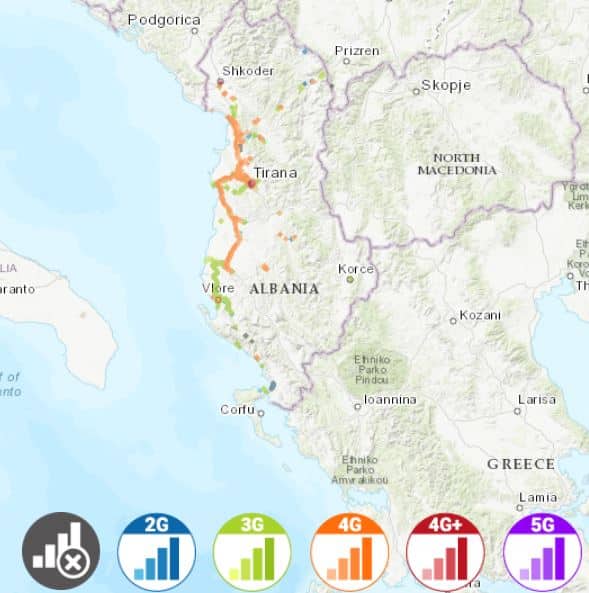
Task: Click the NORTH MACEDONIA country label
Action: [457, 164]
